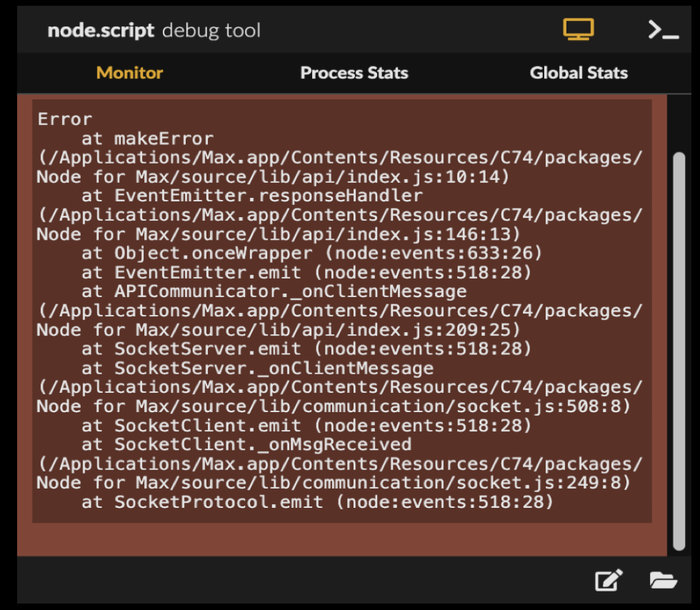Click the makeError stack trace line

pyautogui.click(x=147, y=139)
